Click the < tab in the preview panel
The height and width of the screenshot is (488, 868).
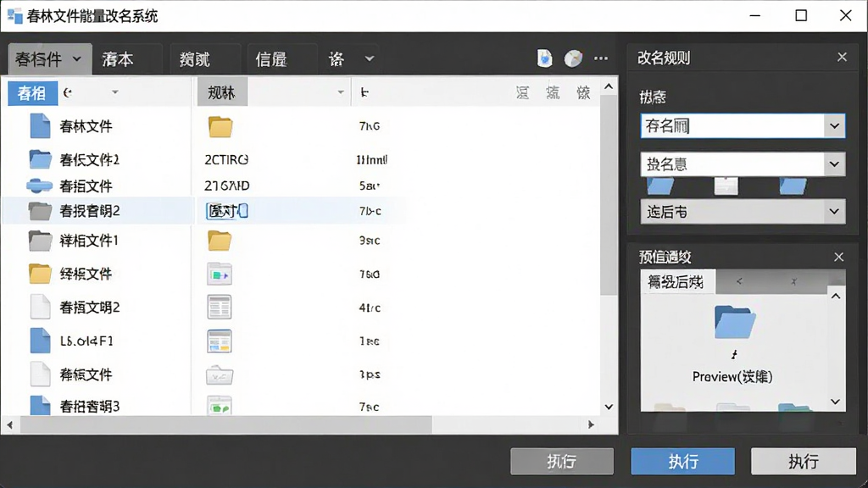739,281
